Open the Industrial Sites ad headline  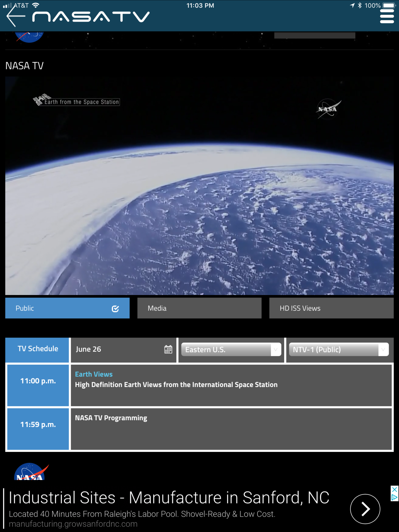tap(169, 497)
